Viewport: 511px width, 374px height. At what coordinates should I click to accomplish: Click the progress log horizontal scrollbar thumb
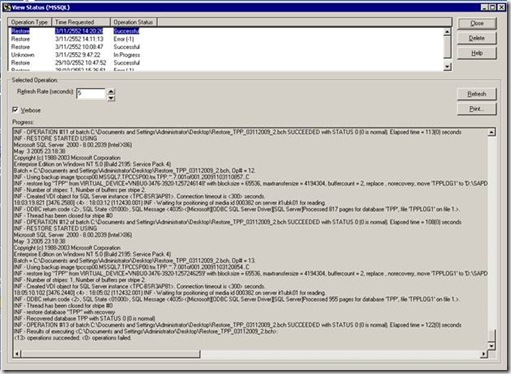110,354
